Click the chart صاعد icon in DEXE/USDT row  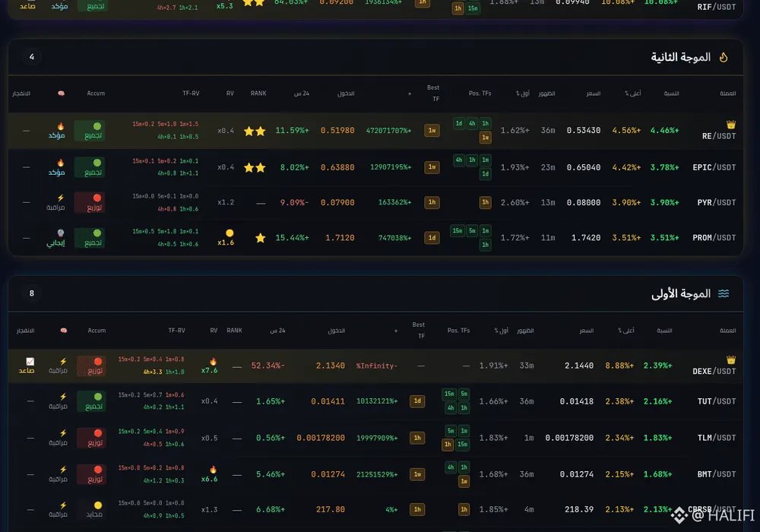tap(30, 362)
